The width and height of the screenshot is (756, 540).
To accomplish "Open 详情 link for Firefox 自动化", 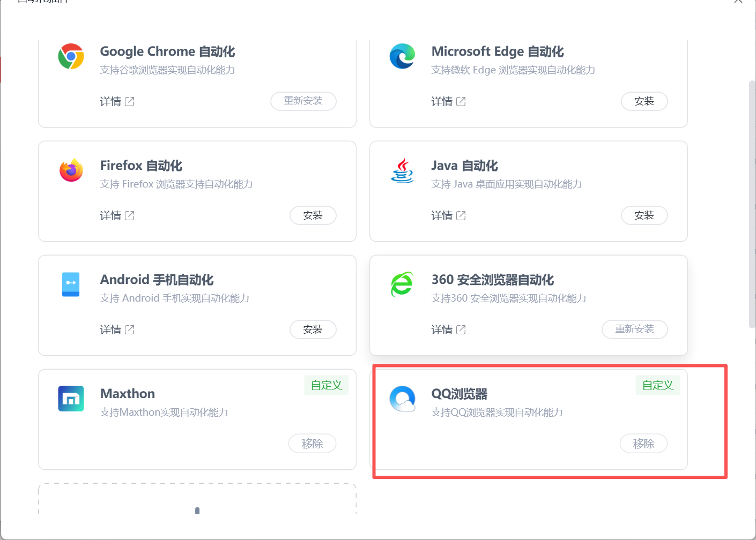I will click(x=110, y=215).
